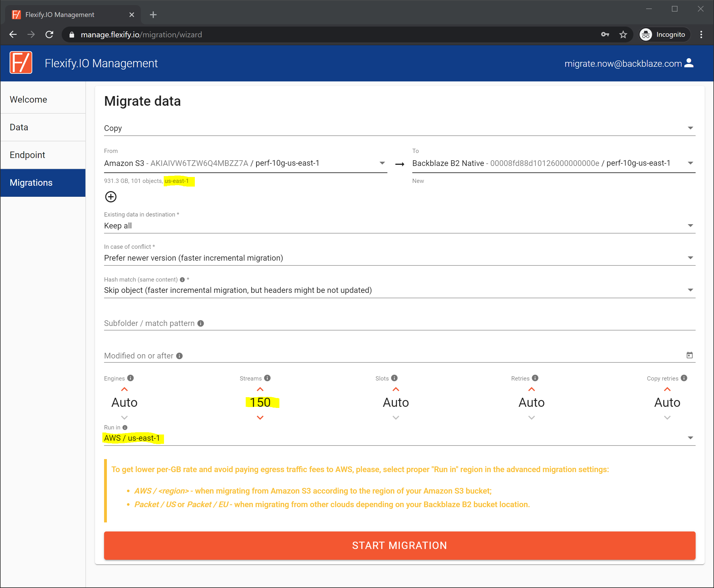This screenshot has width=714, height=588.
Task: Decrease Retries value with down arrow
Action: pos(532,418)
